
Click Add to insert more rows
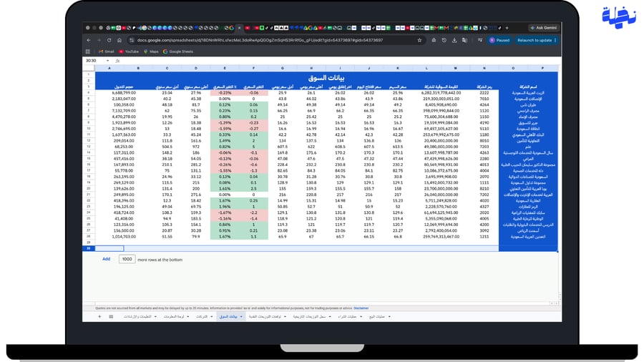coord(107,259)
